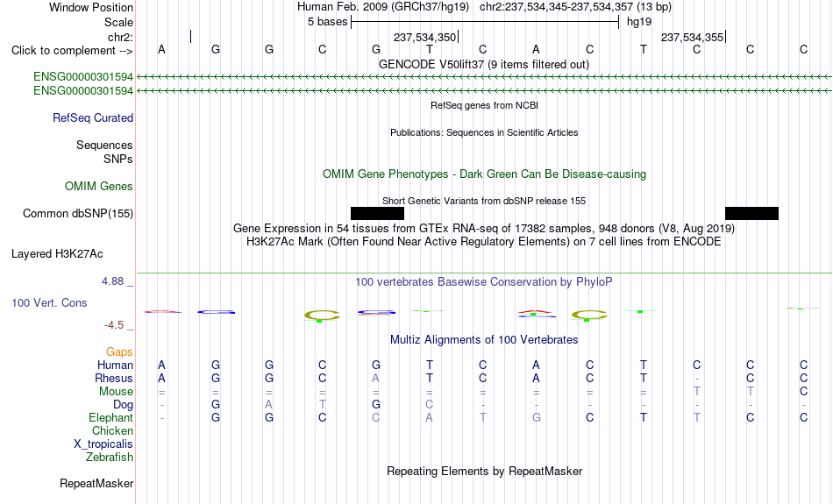Click the dash gap in the Rhesus row
833x504 pixels.
coord(696,379)
